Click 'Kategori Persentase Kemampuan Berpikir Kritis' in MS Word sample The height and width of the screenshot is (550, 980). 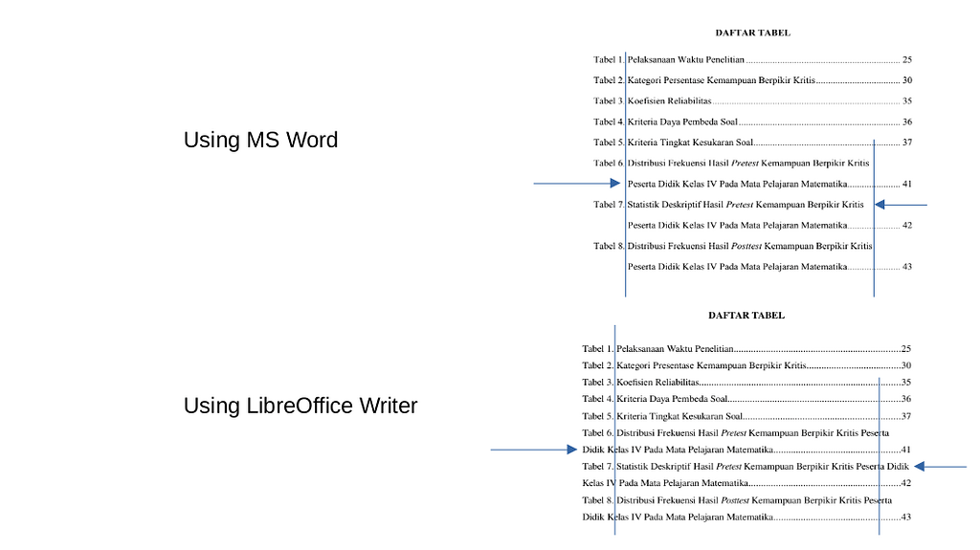(x=722, y=80)
